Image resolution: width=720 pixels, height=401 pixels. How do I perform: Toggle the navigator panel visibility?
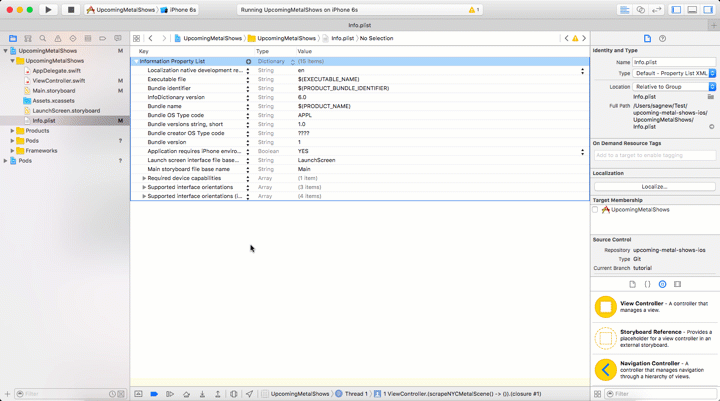coord(676,10)
